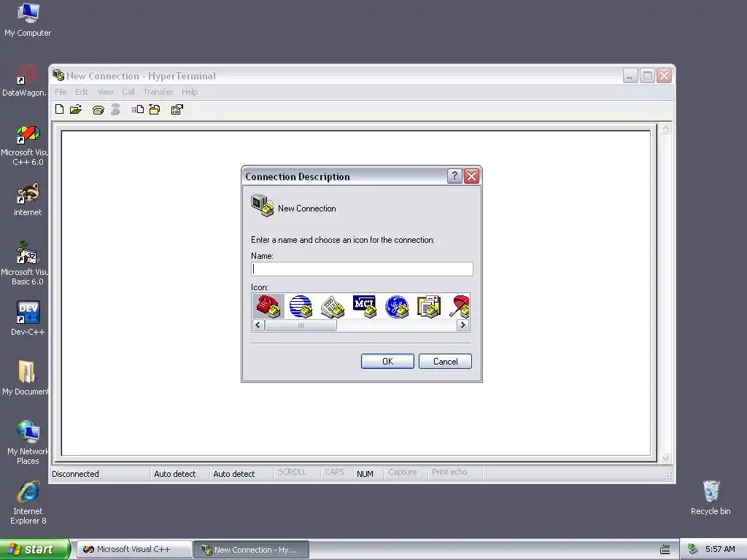747x560 pixels.
Task: Maximize the HyperTerminal window
Action: coord(648,76)
